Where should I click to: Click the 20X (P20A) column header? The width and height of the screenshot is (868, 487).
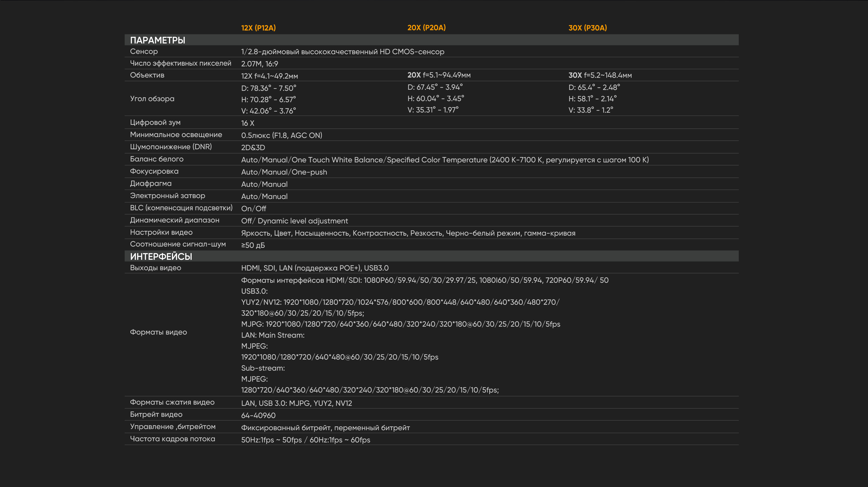pyautogui.click(x=427, y=28)
